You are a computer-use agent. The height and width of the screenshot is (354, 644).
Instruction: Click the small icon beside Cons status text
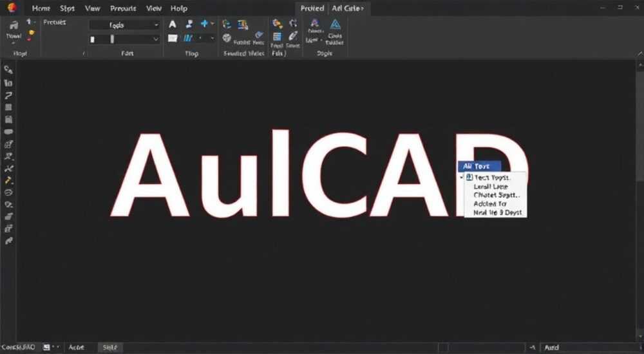coord(47,348)
